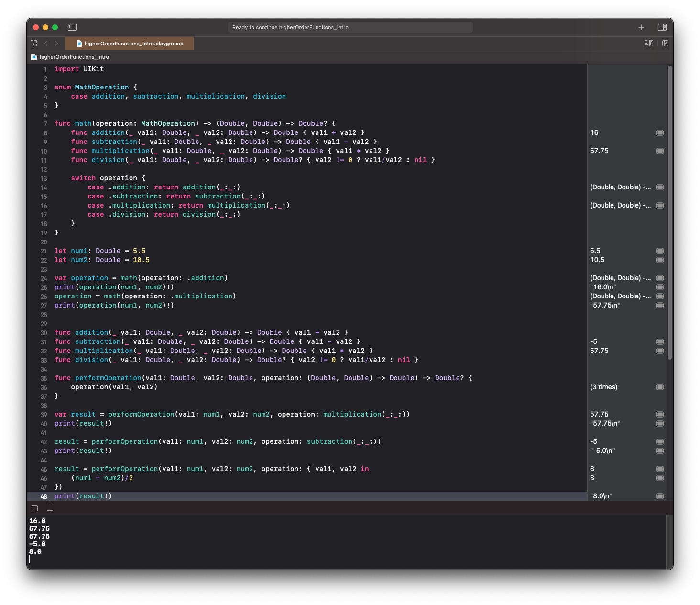
Task: Click 'MathOperation' in the enum declaration
Action: pos(102,87)
